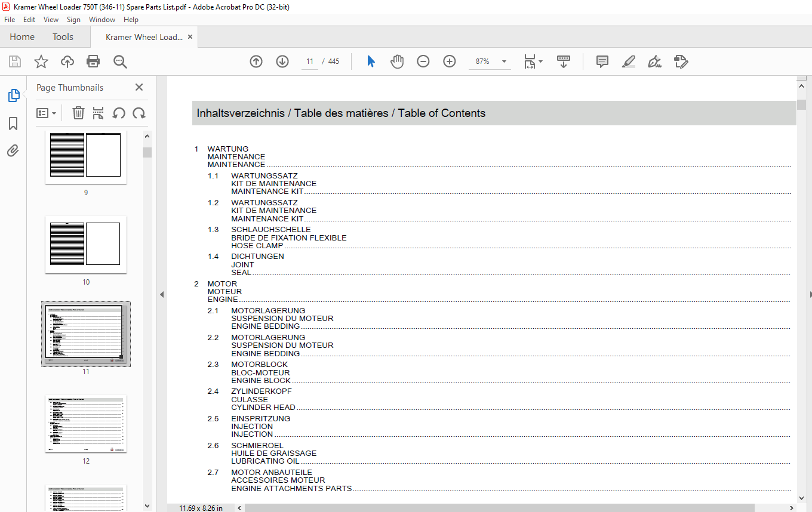
Task: Click the page number input field
Action: coord(310,61)
